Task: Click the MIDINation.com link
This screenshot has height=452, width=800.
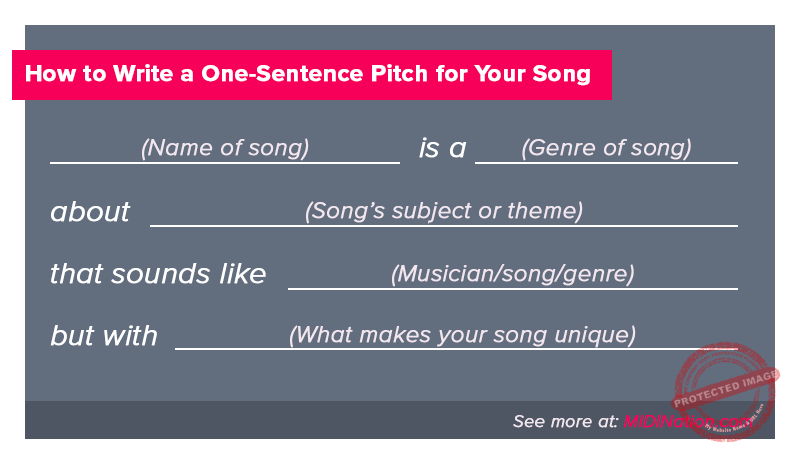Action: [x=688, y=422]
